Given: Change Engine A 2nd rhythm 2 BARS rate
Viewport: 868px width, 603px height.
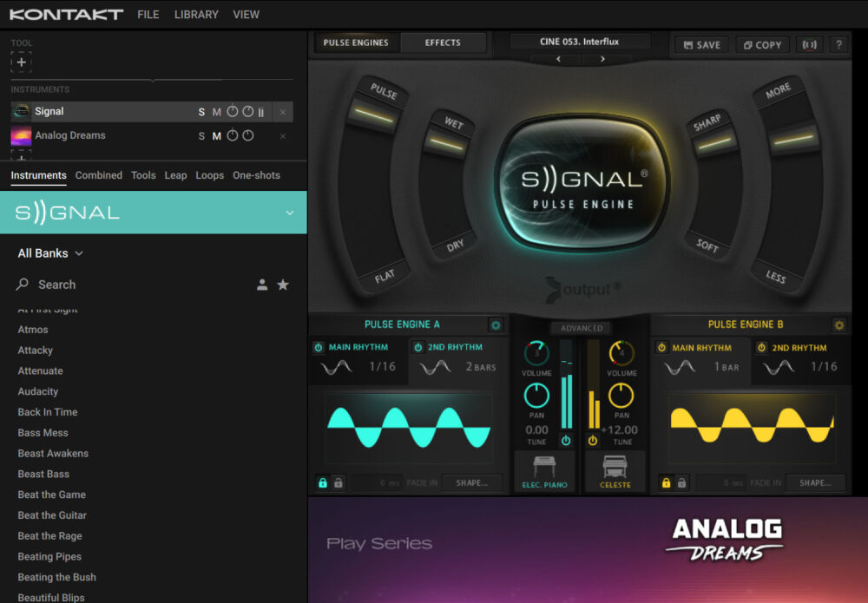Looking at the screenshot, I should coord(481,367).
